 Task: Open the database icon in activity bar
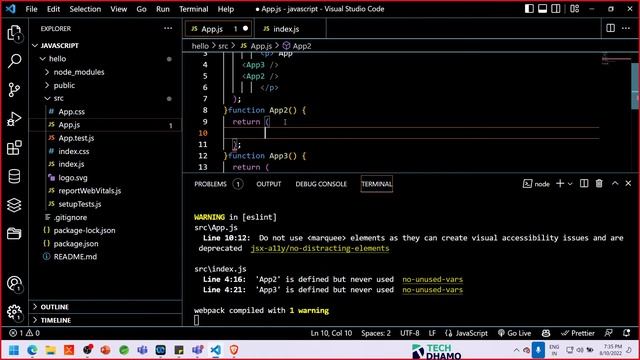click(x=14, y=176)
